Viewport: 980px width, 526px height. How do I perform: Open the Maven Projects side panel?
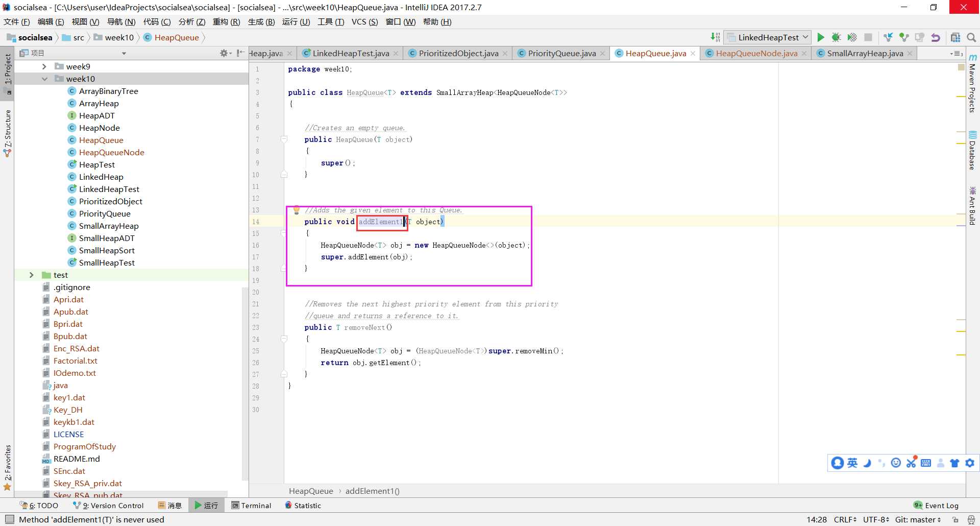coord(972,83)
